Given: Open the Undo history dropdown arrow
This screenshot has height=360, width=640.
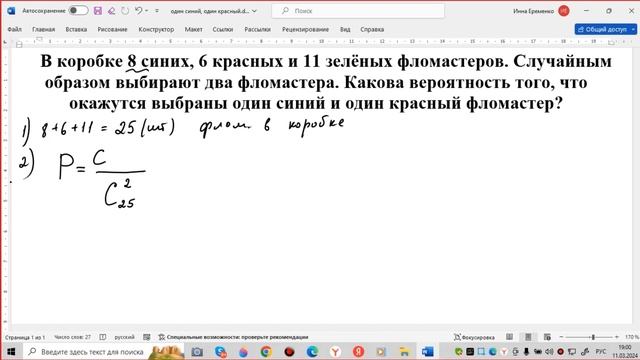Looking at the screenshot, I should click(x=147, y=11).
